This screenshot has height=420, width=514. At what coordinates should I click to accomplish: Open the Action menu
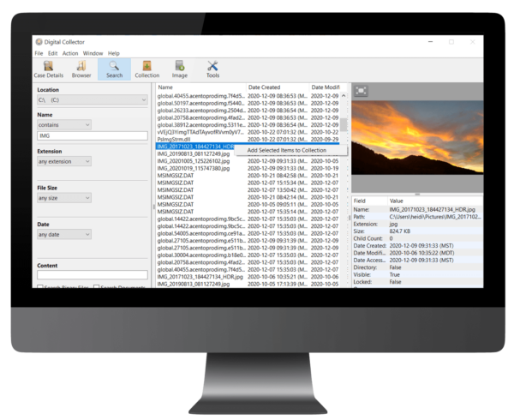pos(70,53)
